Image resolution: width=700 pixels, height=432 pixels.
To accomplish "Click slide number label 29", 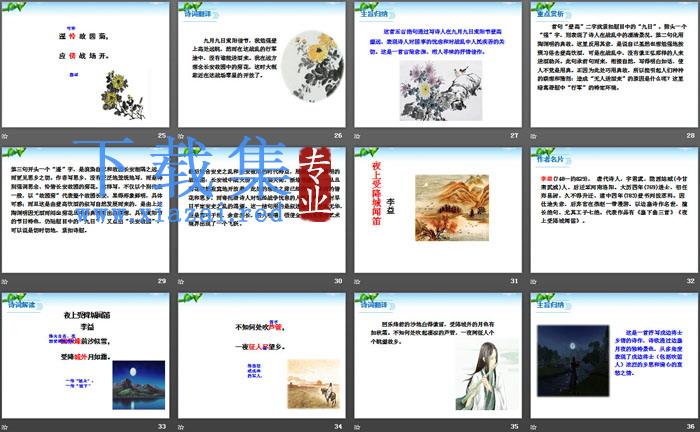I will tap(162, 281).
